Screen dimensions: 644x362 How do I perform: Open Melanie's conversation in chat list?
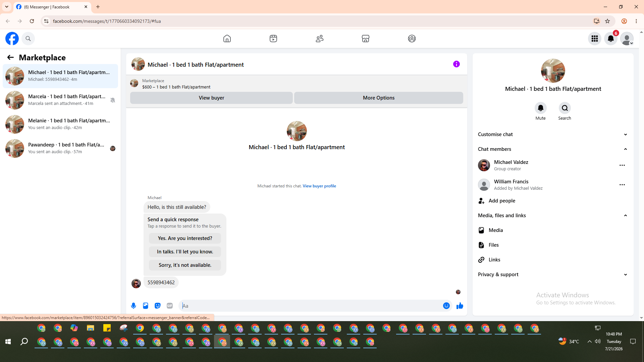[x=60, y=124]
